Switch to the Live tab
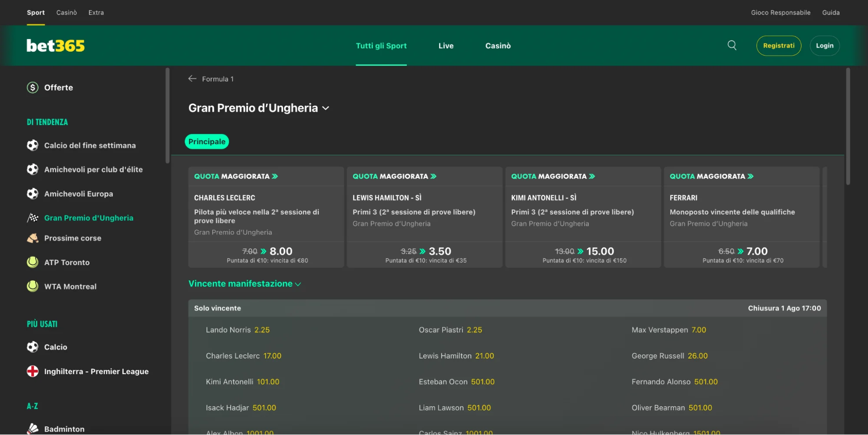The width and height of the screenshot is (868, 435). point(446,46)
